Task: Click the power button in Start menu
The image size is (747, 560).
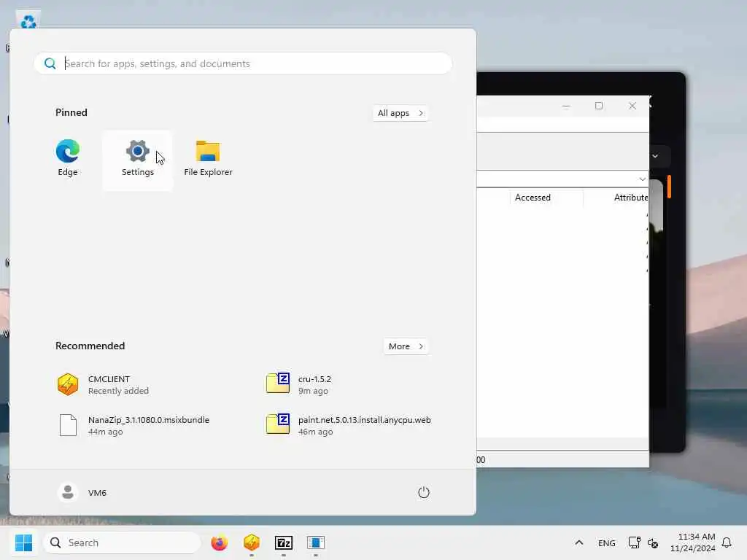Action: pos(424,492)
